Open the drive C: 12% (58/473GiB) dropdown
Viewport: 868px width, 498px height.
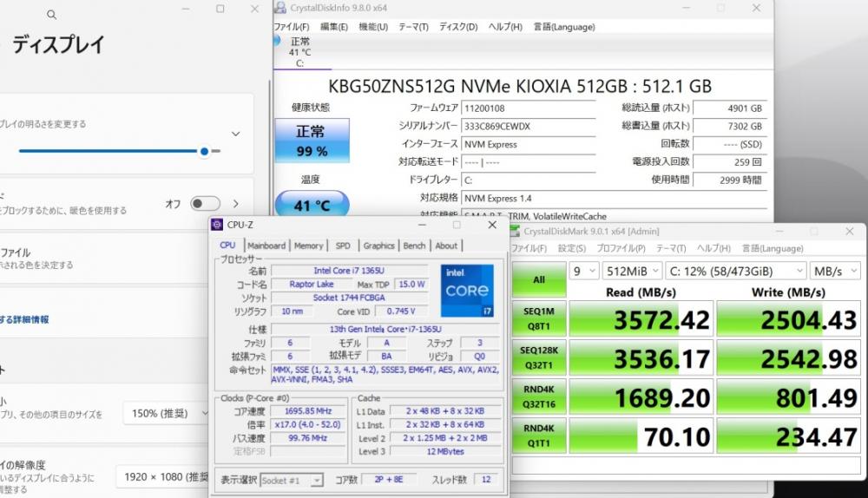[x=736, y=272]
